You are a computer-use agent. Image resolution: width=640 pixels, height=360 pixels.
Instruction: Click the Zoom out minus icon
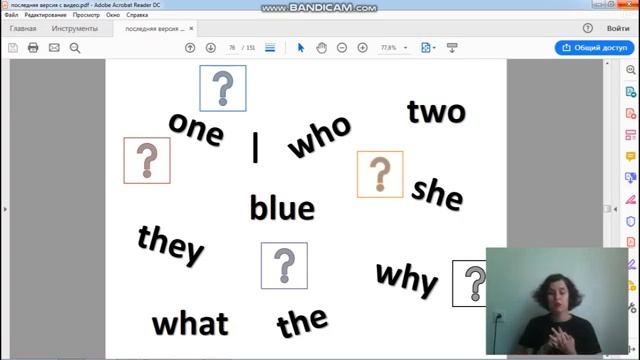342,48
